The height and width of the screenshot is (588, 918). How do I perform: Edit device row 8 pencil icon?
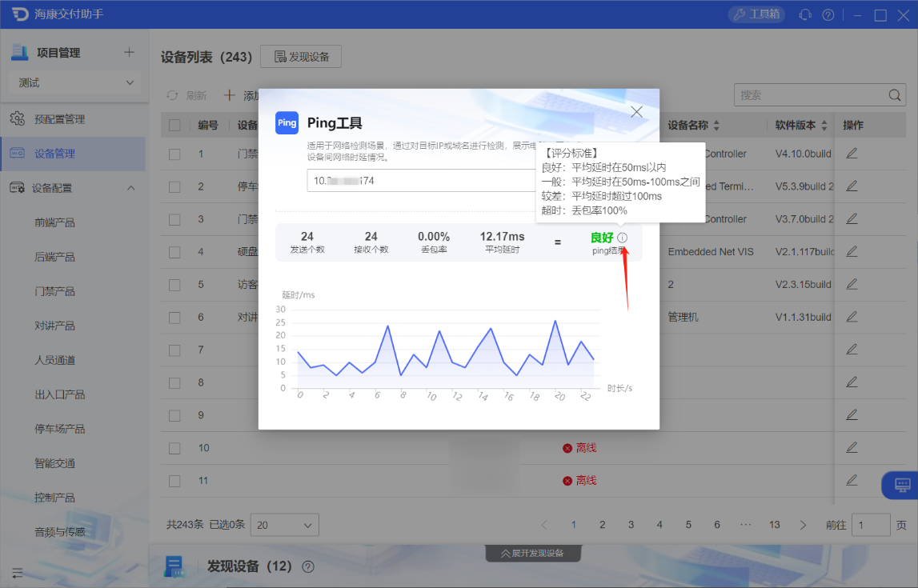[x=852, y=382]
